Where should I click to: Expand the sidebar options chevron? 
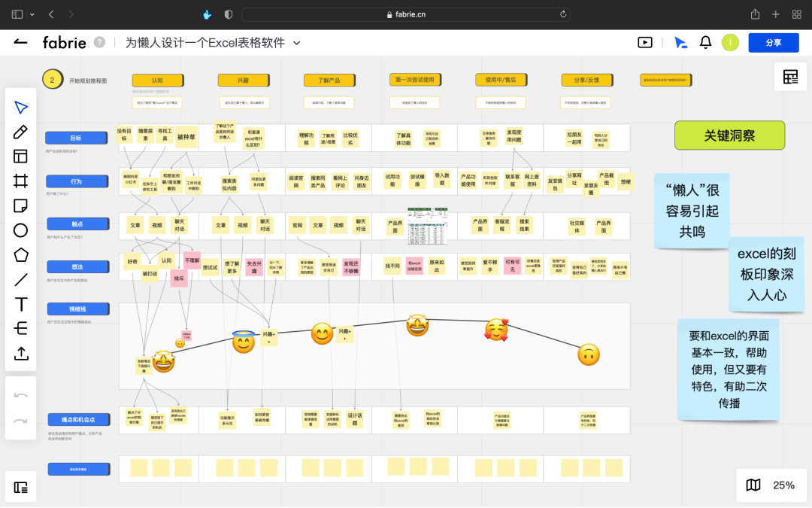(32, 14)
